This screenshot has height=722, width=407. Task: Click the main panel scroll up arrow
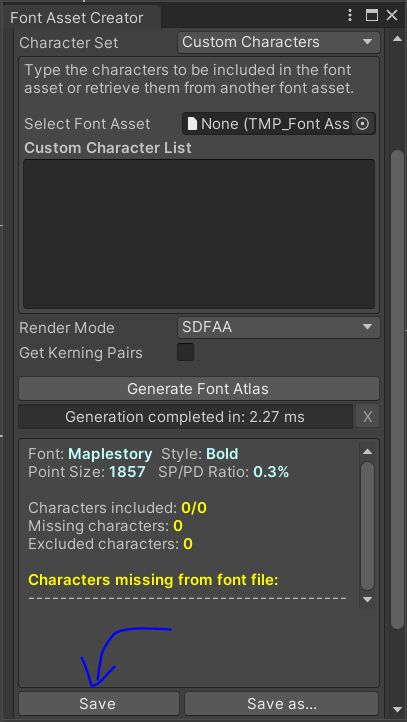[397, 39]
